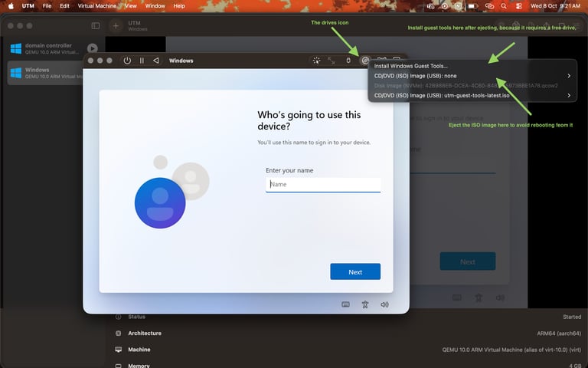This screenshot has width=588, height=368.
Task: Pause the Windows virtual machine
Action: [142, 61]
